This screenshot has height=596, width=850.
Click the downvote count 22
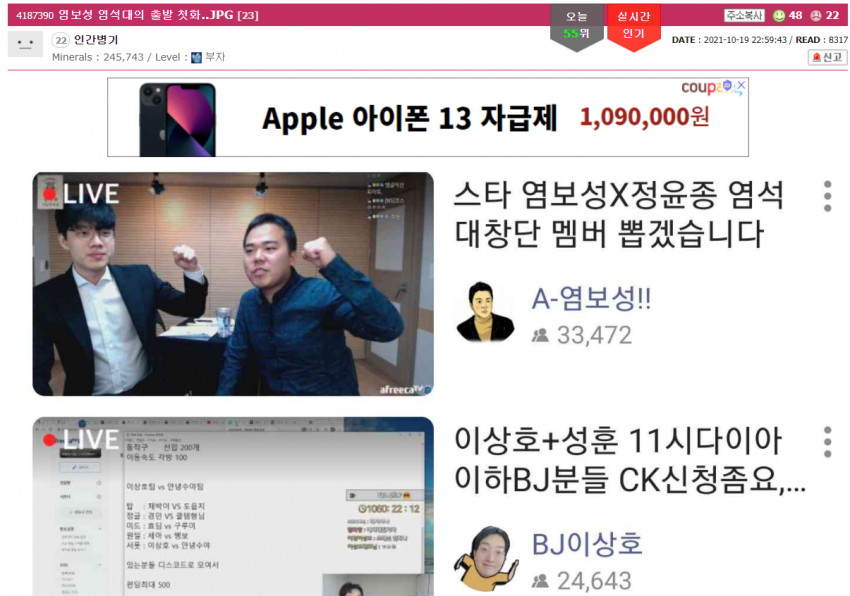833,15
